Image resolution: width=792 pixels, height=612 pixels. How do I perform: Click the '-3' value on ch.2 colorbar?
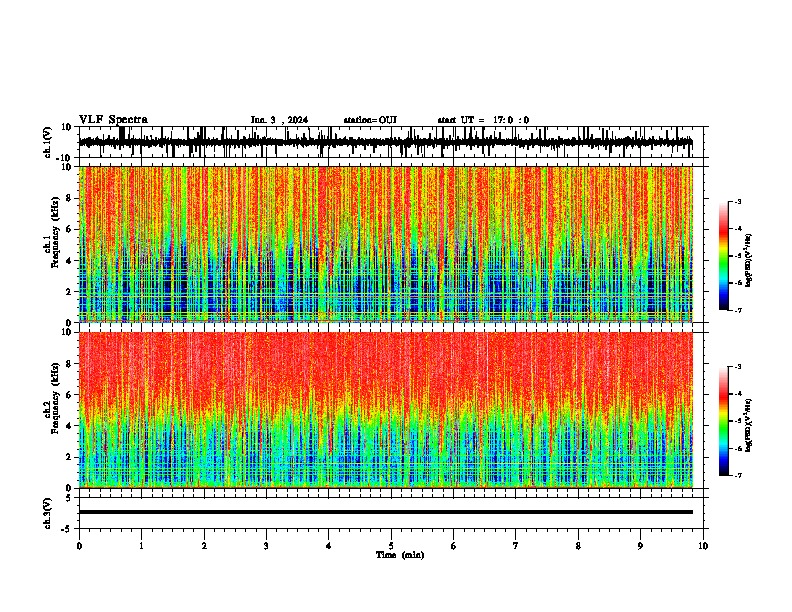(738, 367)
